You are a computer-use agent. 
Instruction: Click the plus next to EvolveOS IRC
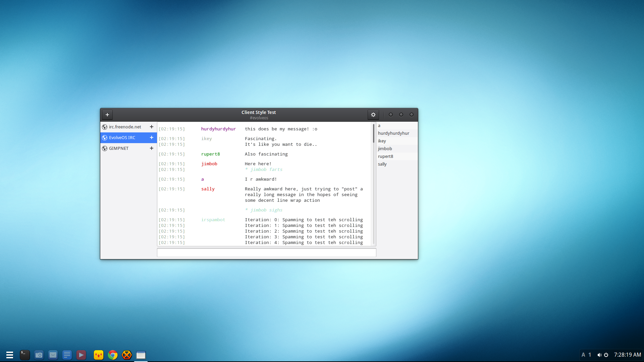coord(152,138)
